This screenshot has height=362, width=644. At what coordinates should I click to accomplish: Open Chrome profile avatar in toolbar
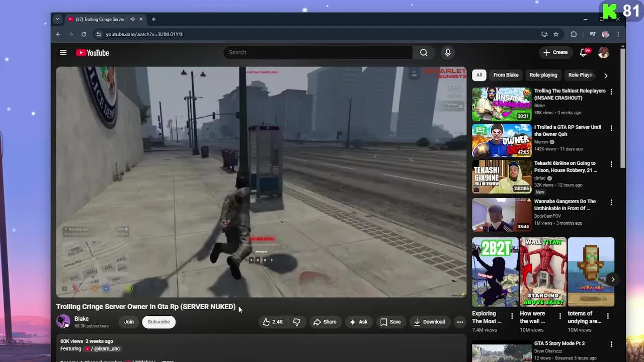point(605,34)
